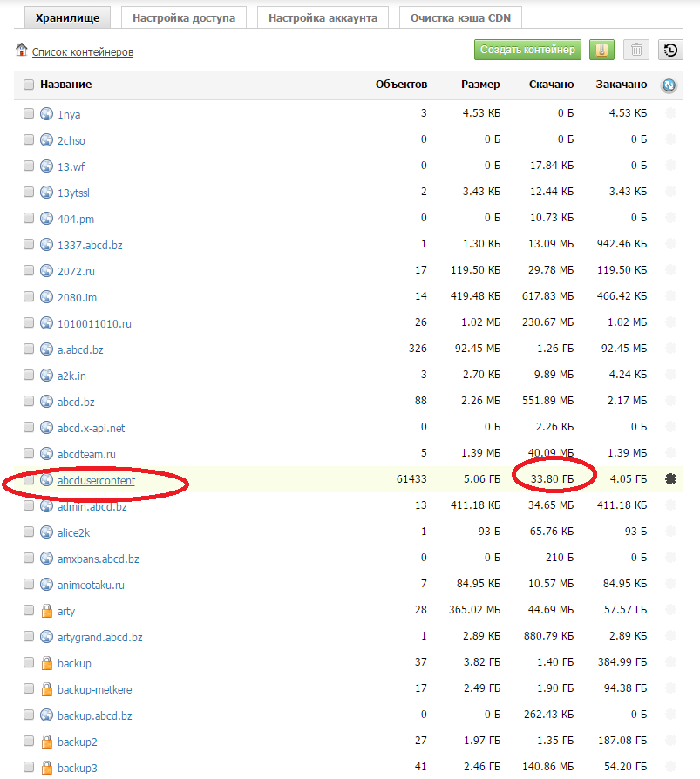The width and height of the screenshot is (700, 779).
Task: Click the globe icon in table header
Action: (x=669, y=85)
